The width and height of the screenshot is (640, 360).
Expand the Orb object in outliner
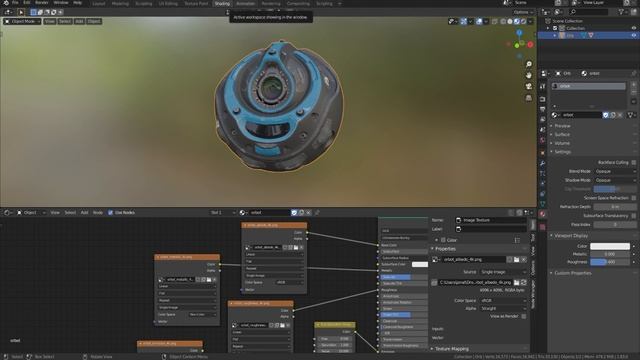click(x=554, y=36)
